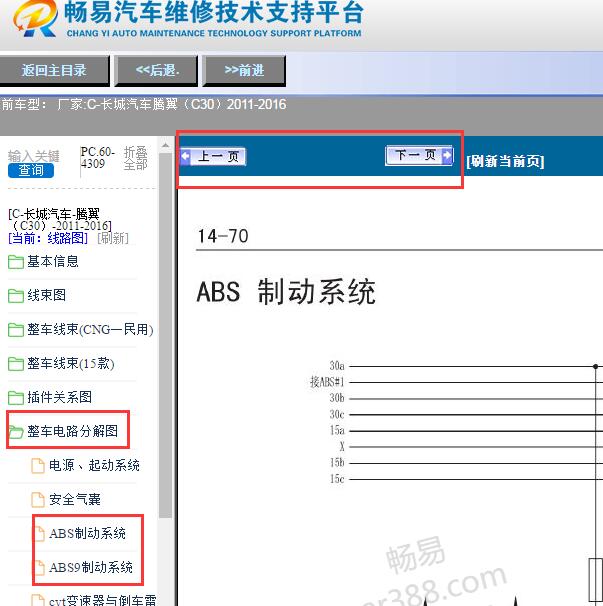Screen dimensions: 603x606
Task: Click the 15b wire label
Action: pos(337,463)
